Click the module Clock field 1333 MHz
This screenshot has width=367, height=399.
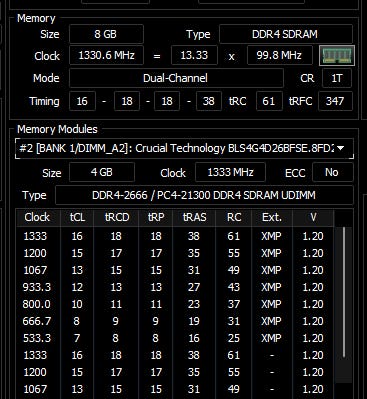coord(230,172)
